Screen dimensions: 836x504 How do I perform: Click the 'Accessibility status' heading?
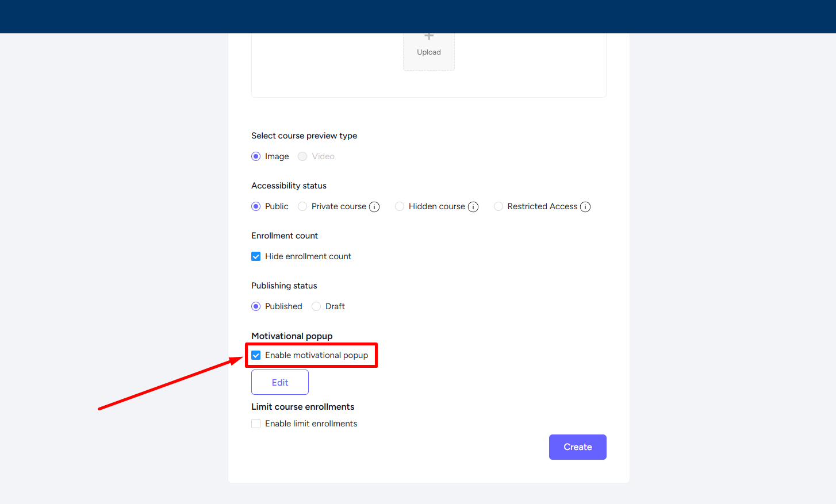[x=289, y=186]
